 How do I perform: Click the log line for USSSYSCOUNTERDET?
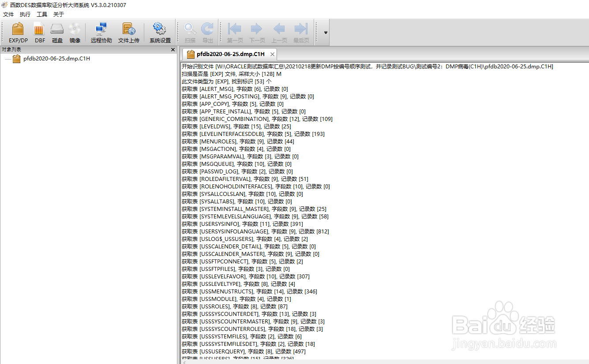click(249, 314)
